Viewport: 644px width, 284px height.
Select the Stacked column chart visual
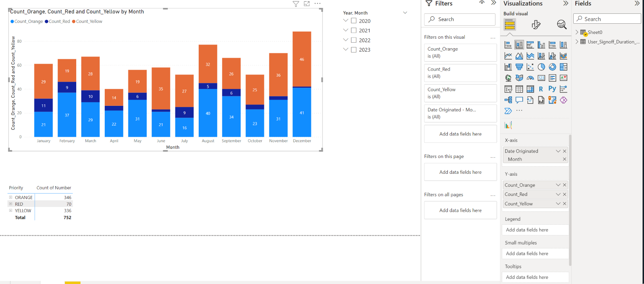(x=519, y=45)
